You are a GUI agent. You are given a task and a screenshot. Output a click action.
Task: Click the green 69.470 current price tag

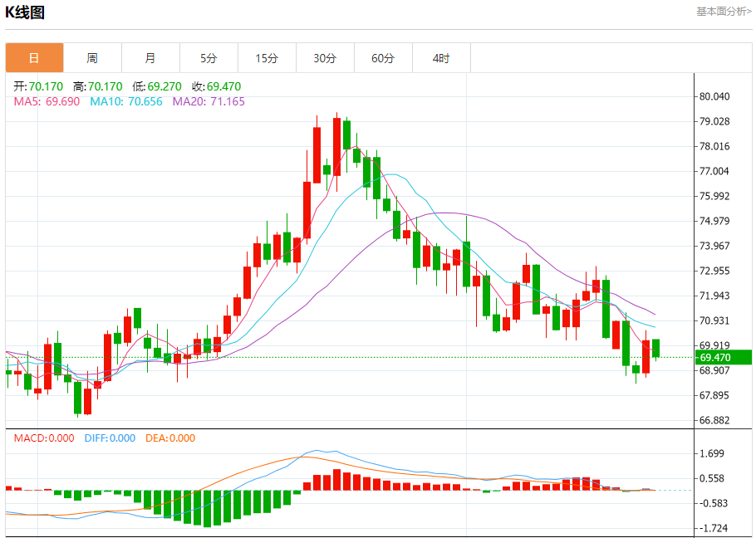tap(724, 357)
